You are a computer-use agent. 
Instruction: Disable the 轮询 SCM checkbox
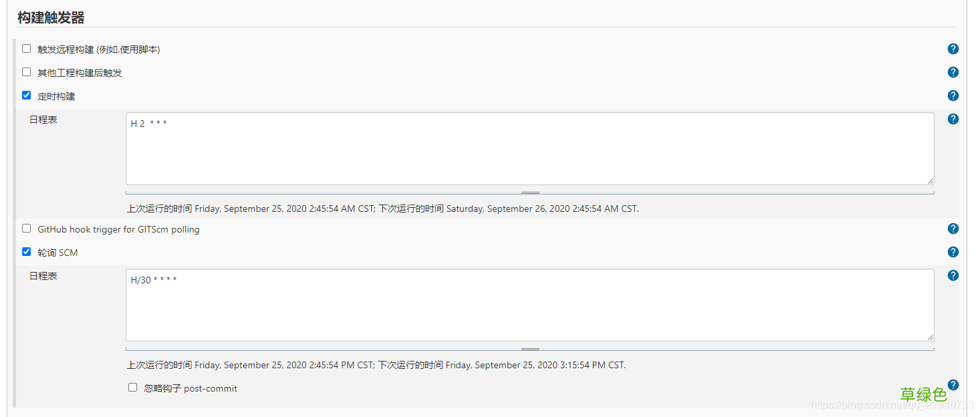pos(27,252)
